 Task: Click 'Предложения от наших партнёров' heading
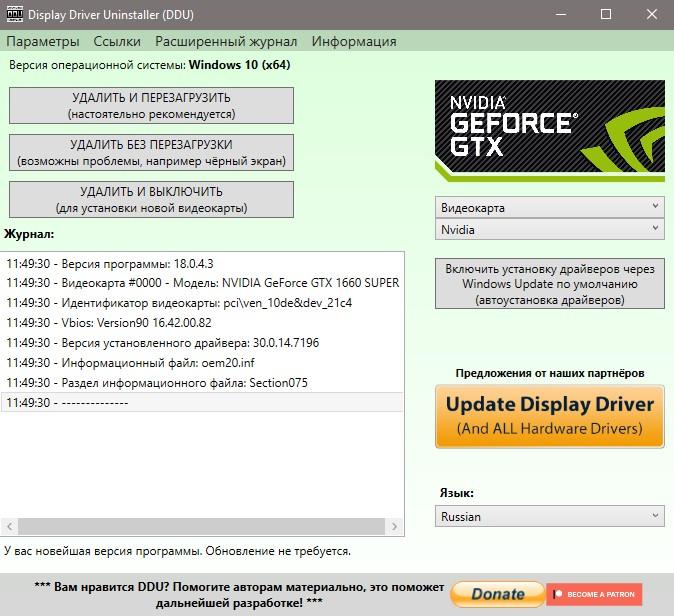click(550, 373)
